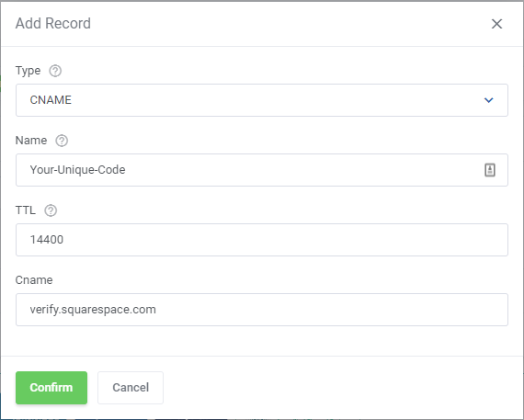
Task: Click the TTL field label
Action: [x=26, y=210]
